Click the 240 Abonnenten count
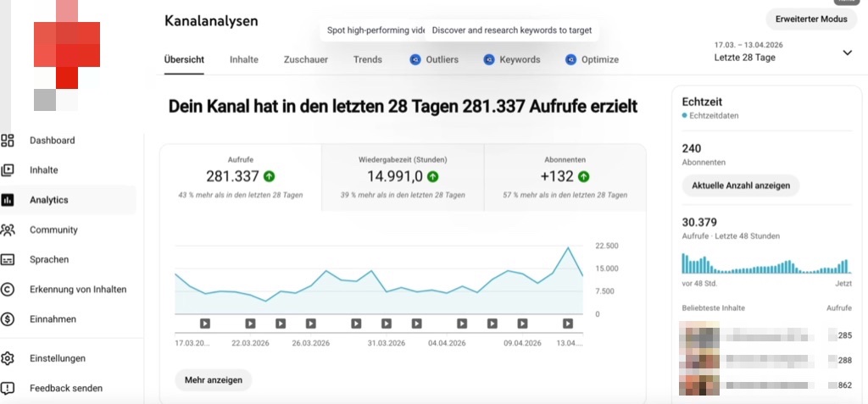The image size is (868, 404). [692, 148]
